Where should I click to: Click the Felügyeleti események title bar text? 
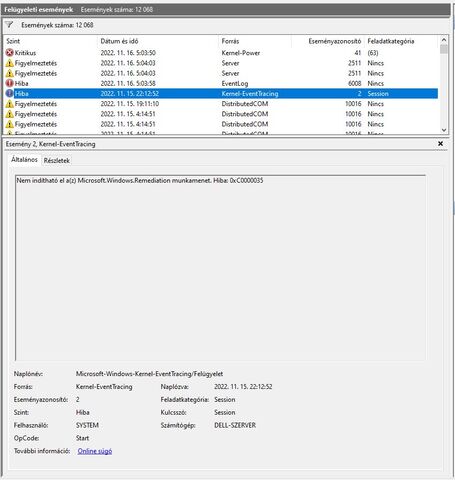pyautogui.click(x=38, y=9)
